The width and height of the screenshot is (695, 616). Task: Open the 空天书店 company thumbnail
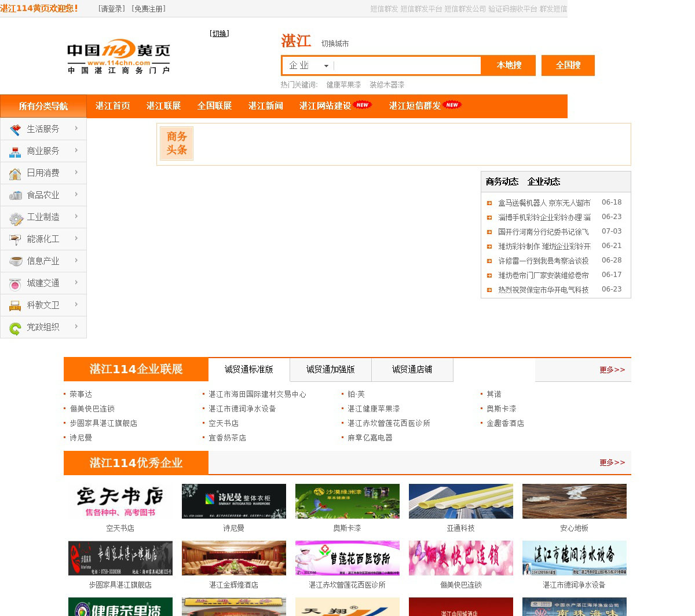point(120,501)
